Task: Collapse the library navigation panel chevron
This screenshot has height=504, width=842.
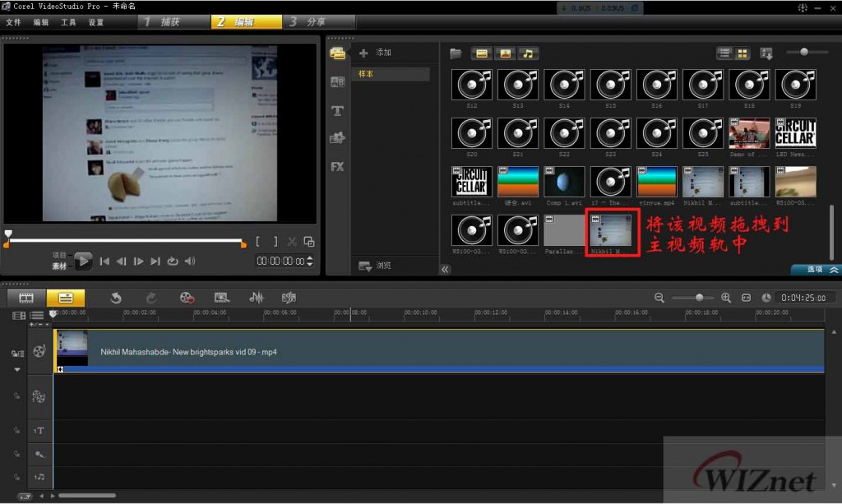Action: (445, 270)
